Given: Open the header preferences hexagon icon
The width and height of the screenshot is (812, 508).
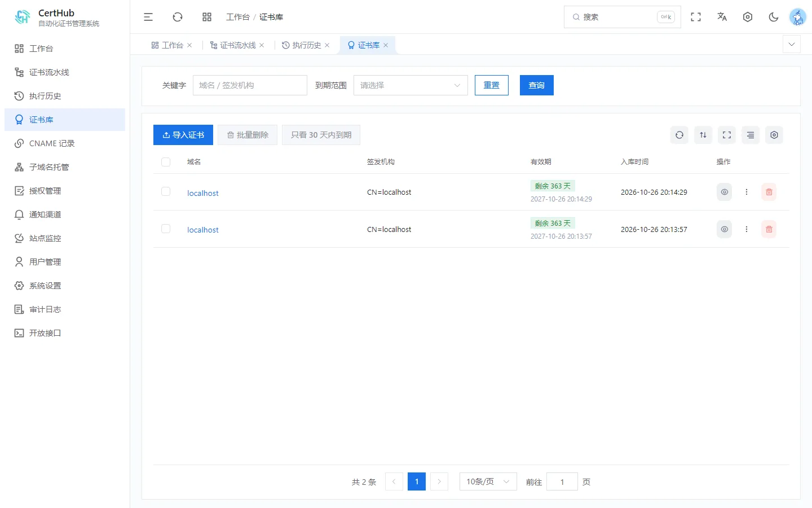Looking at the screenshot, I should [748, 17].
